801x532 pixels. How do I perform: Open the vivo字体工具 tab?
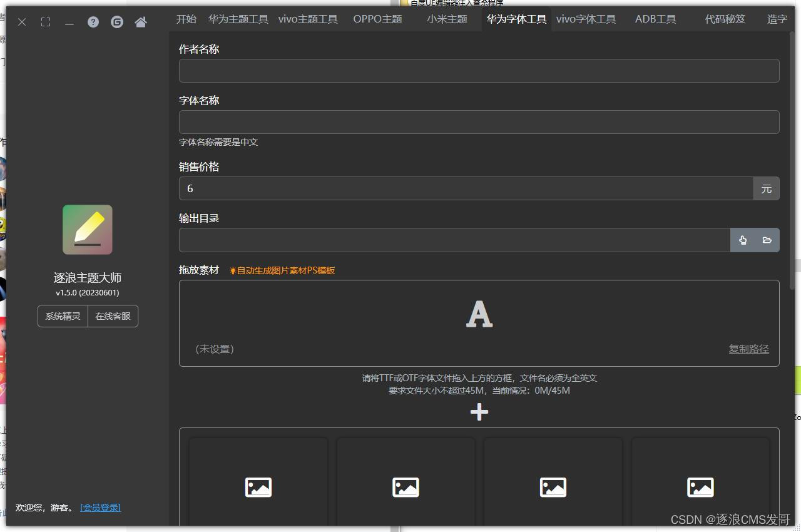(x=586, y=19)
